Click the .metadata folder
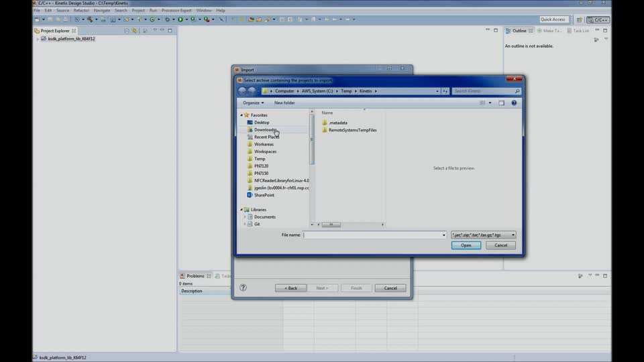This screenshot has height=362, width=644. (337, 123)
